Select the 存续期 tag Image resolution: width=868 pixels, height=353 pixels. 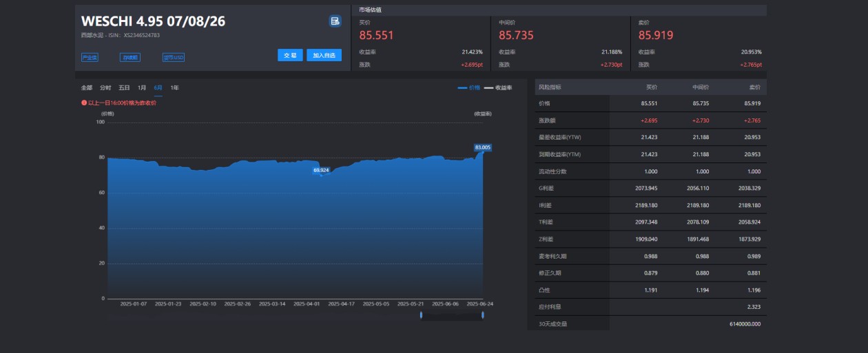coord(130,58)
